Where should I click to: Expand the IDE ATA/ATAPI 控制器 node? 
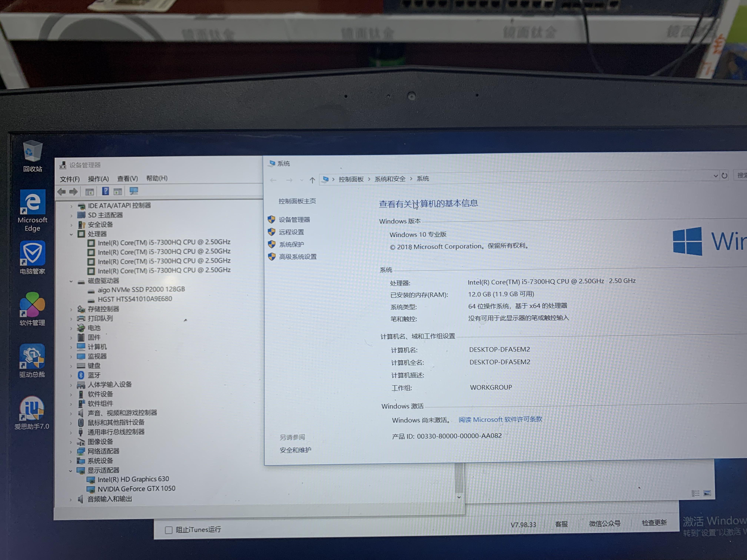click(x=71, y=206)
